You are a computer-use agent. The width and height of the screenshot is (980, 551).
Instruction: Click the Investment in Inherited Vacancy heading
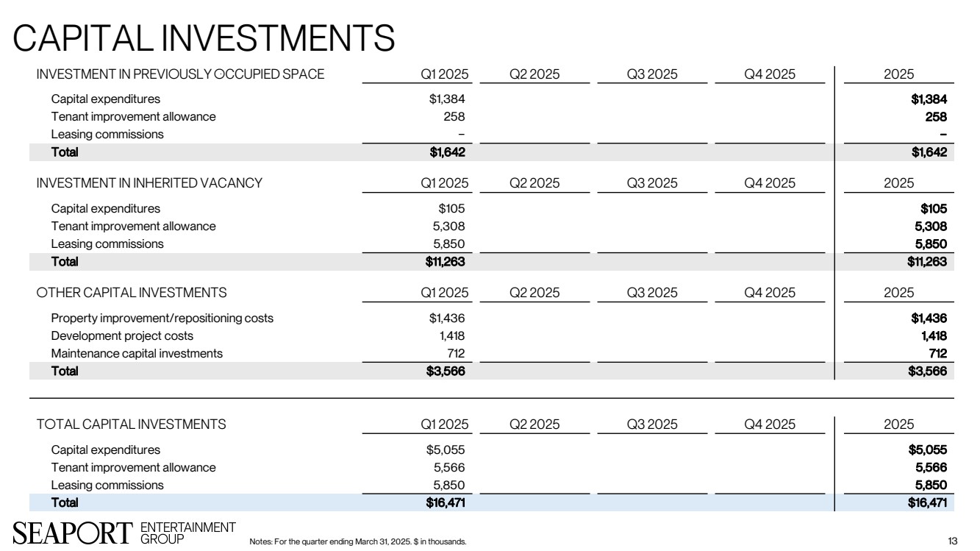[x=149, y=183]
